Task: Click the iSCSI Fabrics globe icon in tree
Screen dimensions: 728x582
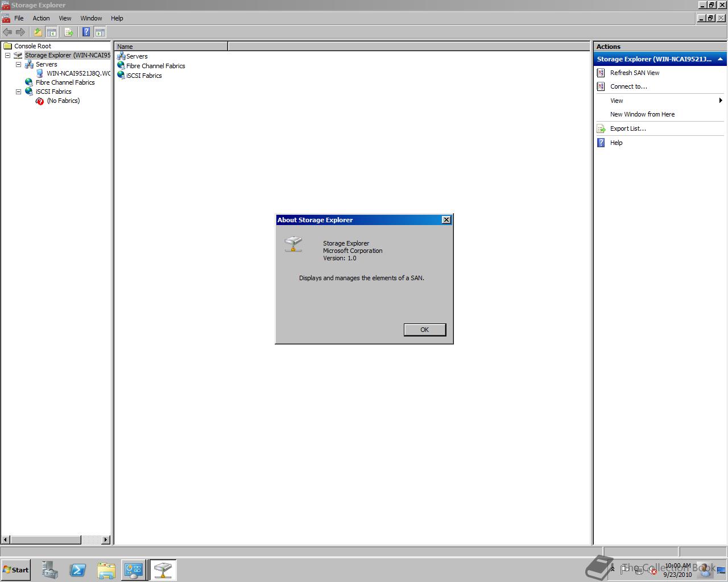Action: click(29, 92)
